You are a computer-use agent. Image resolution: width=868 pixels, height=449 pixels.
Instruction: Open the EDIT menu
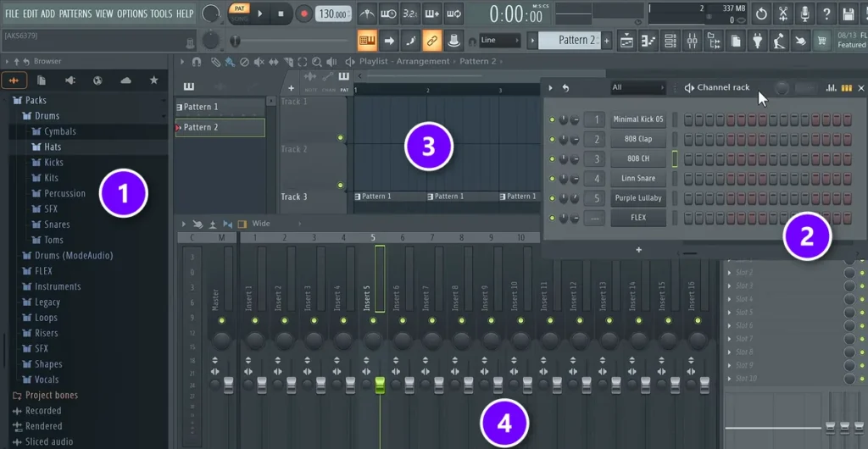31,14
